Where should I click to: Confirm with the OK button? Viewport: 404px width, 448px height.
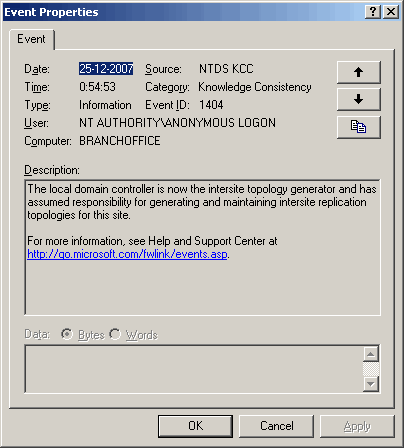195,426
